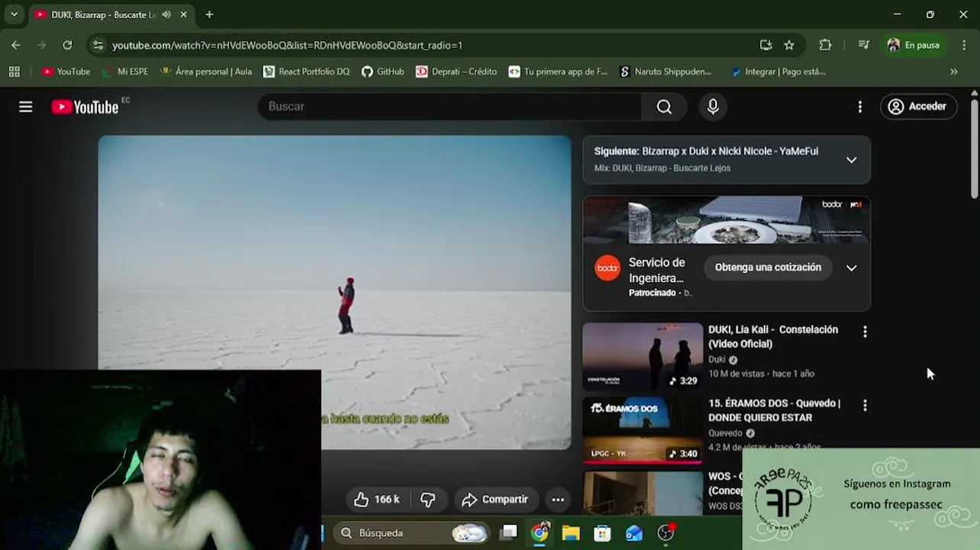Screen dimensions: 980x550
Task: Open the bodor ad channel avatar
Action: click(x=608, y=268)
